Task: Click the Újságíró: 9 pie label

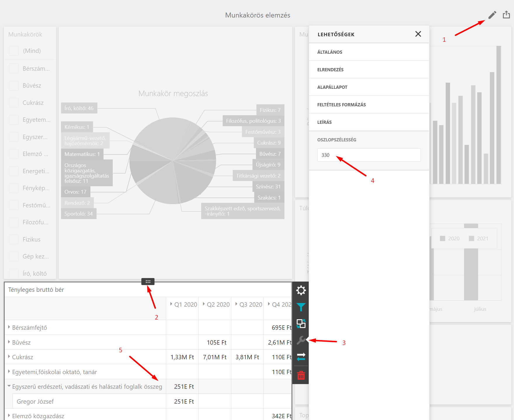Action: point(268,164)
